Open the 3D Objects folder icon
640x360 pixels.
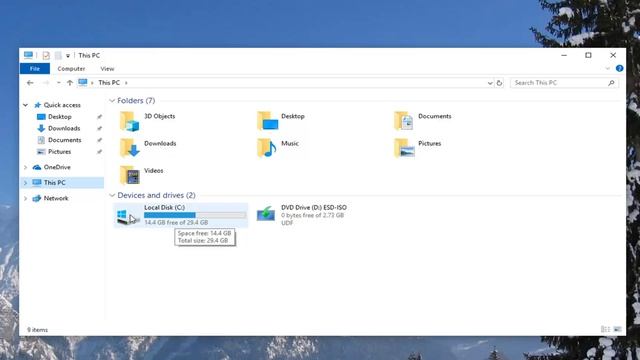(x=129, y=121)
